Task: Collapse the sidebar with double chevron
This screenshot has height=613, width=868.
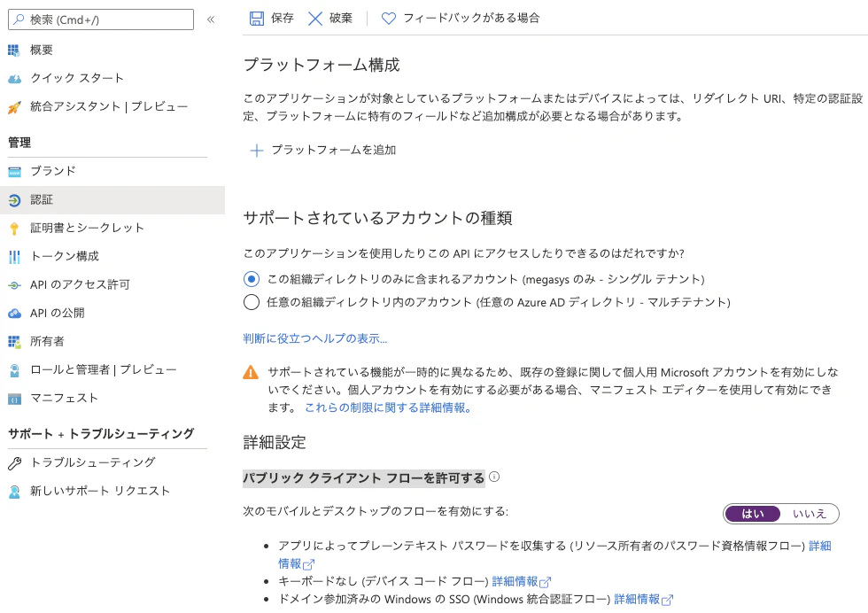Action: 211,19
